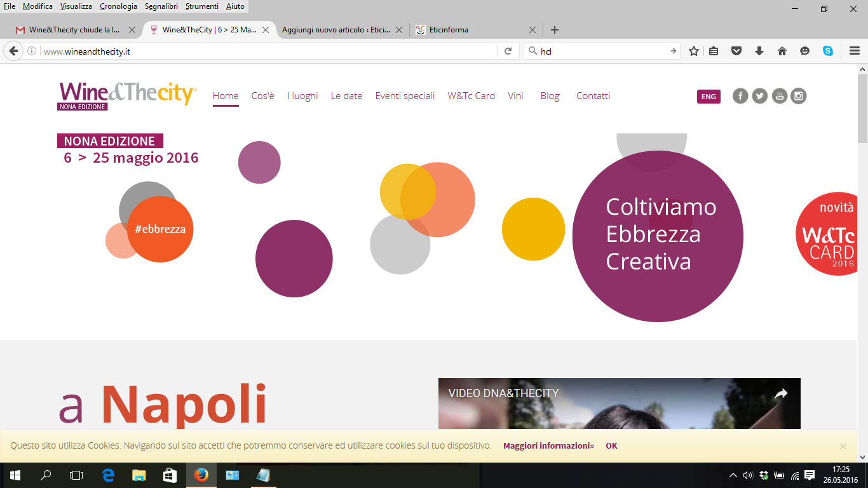868x488 pixels.
Task: Open Action Center notifications
Action: pyautogui.click(x=810, y=475)
